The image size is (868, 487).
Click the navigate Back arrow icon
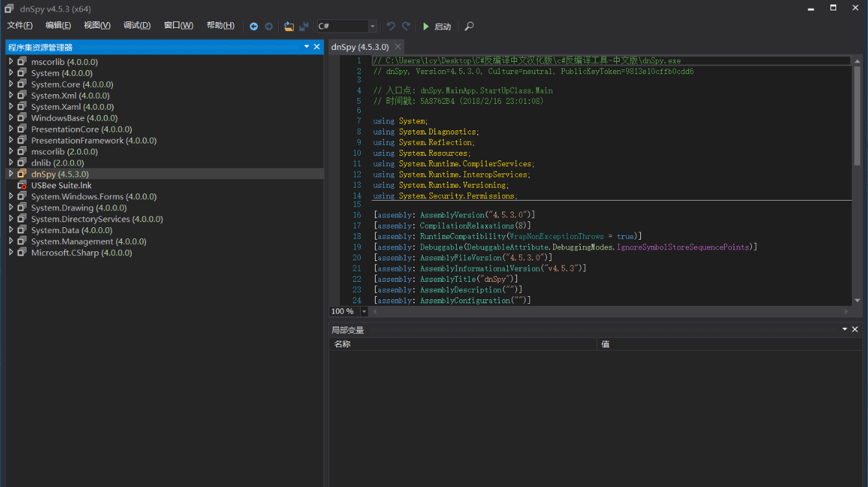(254, 26)
